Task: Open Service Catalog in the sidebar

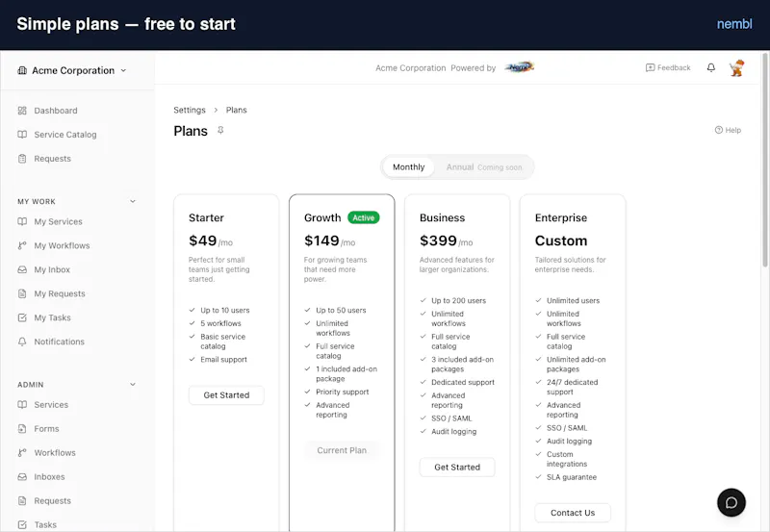Action: coord(64,135)
